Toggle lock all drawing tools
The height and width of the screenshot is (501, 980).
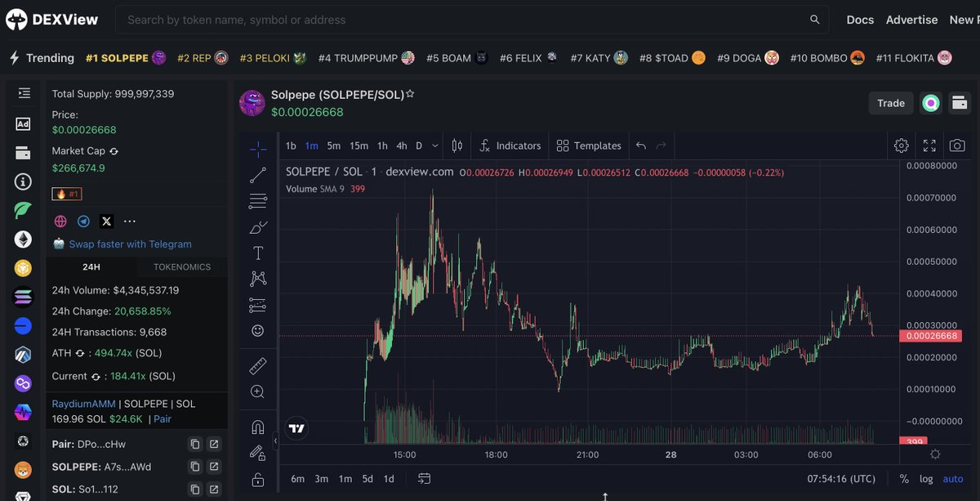258,479
